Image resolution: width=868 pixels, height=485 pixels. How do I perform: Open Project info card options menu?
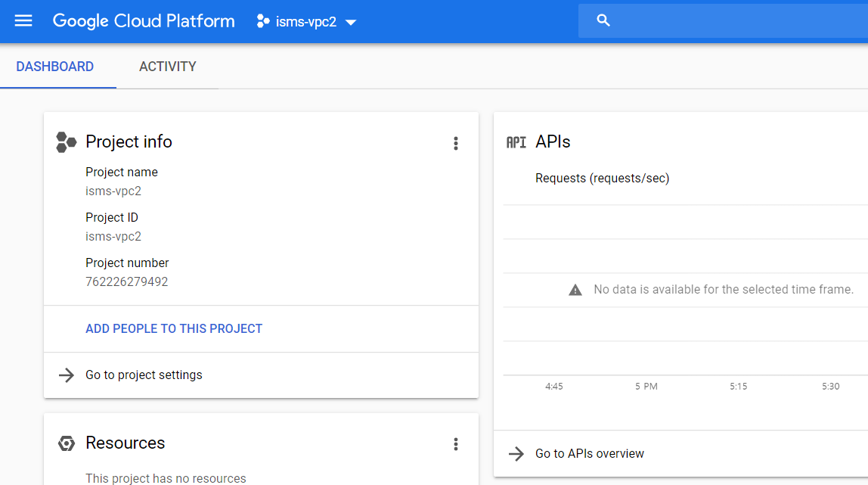pos(455,143)
